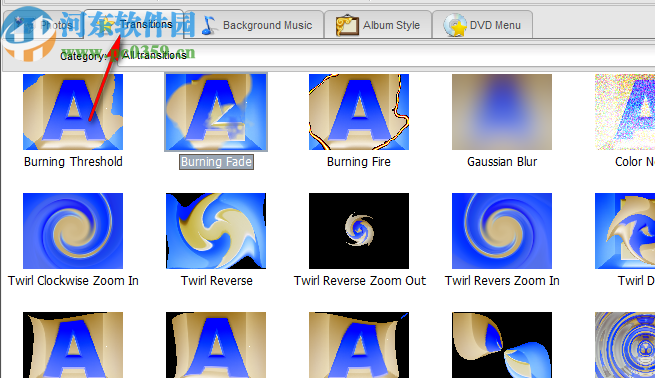Click the Burning Fire label

pos(359,162)
